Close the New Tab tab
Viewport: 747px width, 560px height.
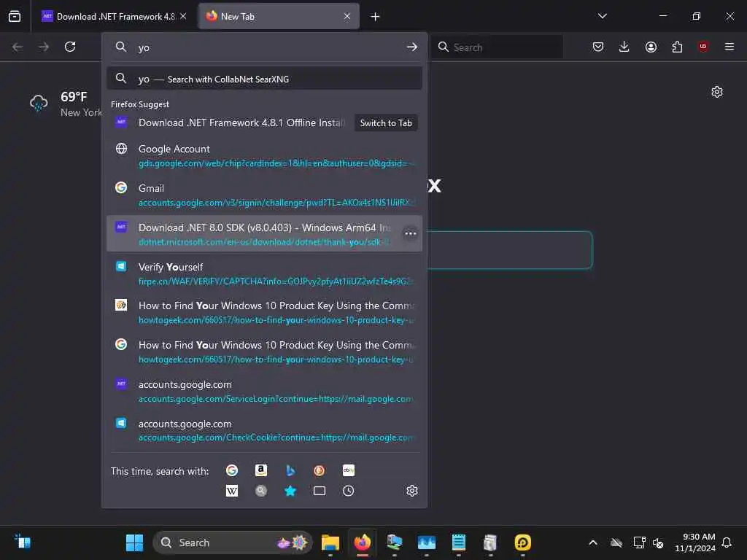(x=347, y=16)
